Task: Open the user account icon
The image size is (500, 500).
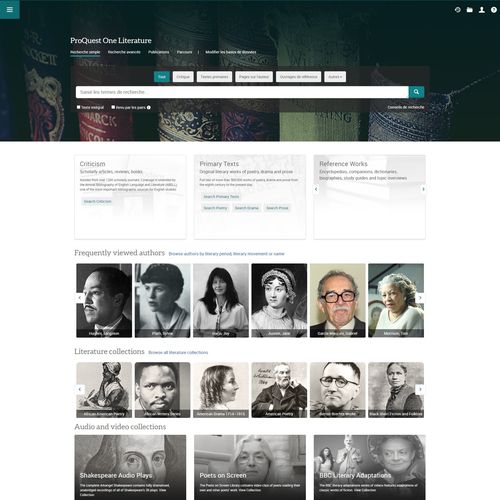Action: (482, 10)
